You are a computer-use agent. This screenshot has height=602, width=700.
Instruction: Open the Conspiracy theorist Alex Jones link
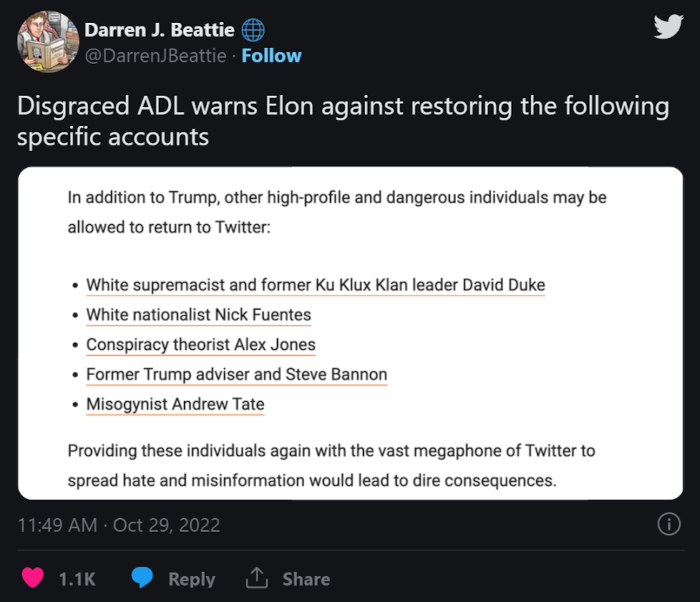point(201,345)
